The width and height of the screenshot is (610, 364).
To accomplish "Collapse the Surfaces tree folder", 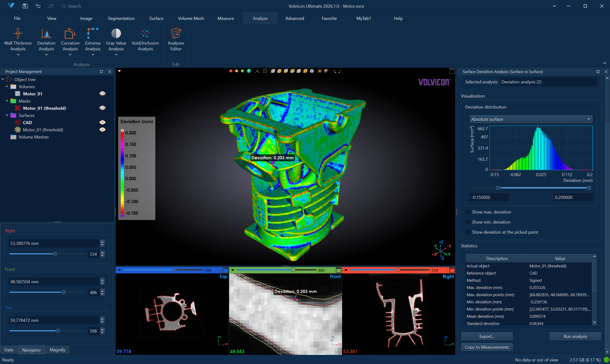I will point(7,115).
